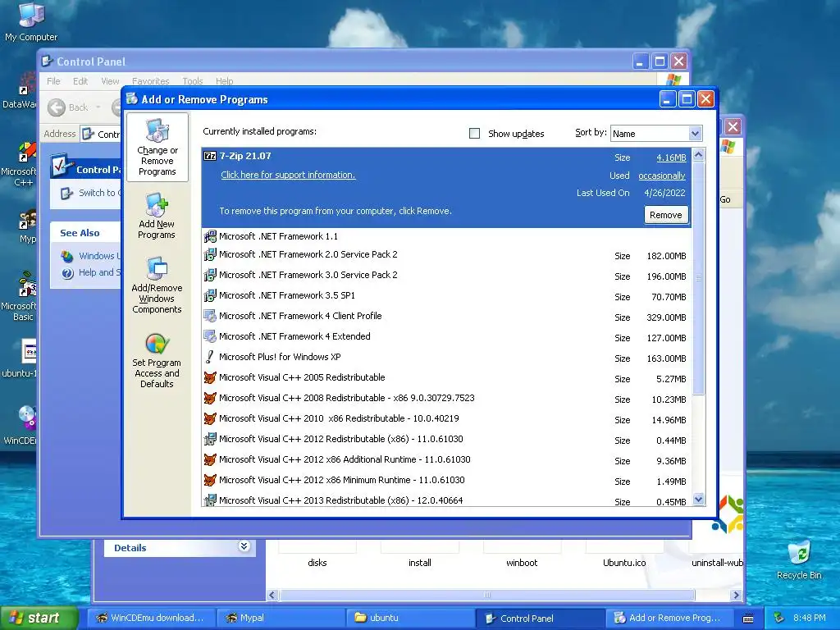Open the Help menu in Control Panel

pyautogui.click(x=225, y=81)
